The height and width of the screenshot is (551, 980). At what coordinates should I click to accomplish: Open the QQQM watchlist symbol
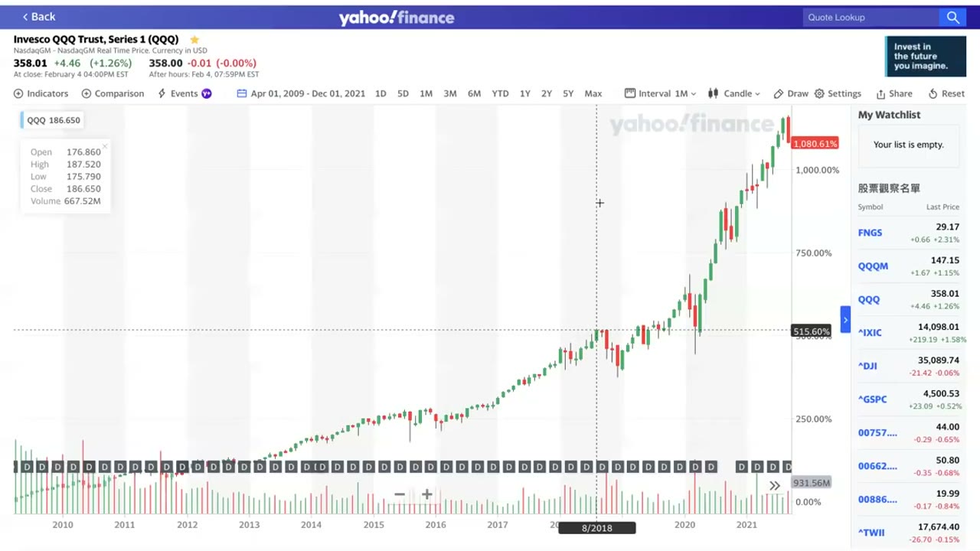[873, 266]
